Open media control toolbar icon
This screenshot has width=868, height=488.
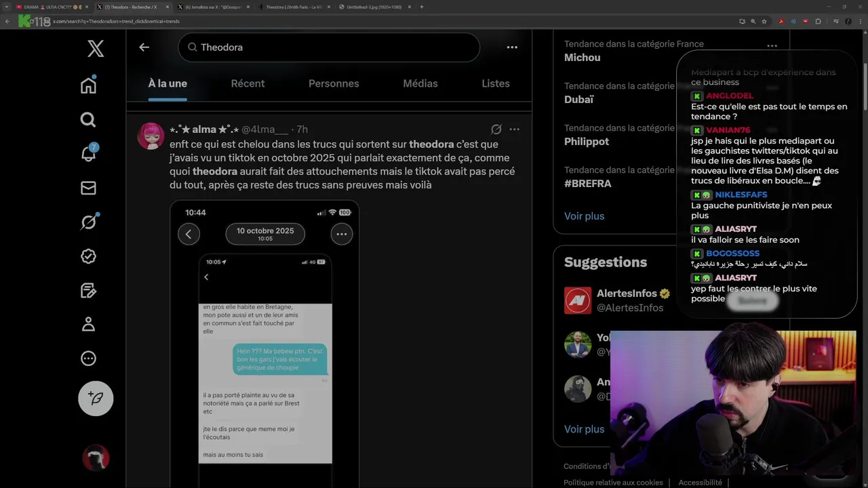tap(835, 21)
